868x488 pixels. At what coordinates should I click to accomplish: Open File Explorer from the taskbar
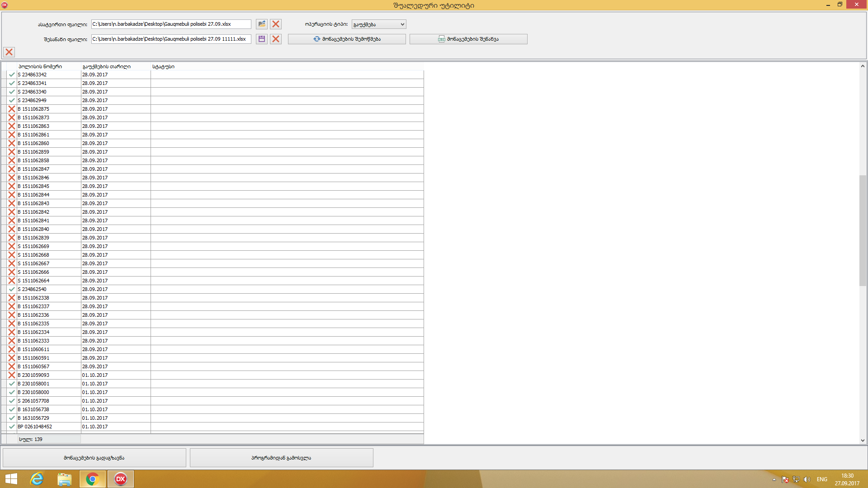click(65, 479)
